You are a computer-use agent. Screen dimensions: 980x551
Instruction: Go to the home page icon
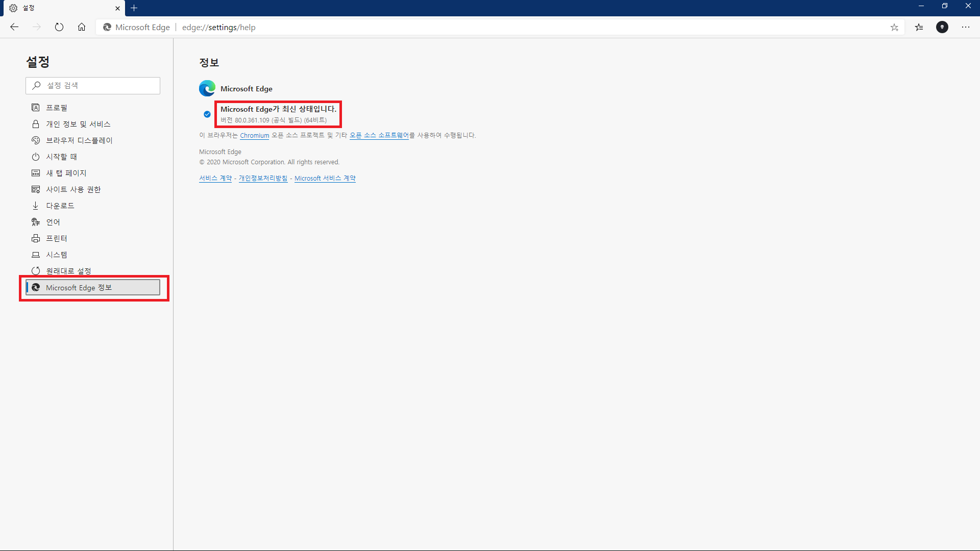(x=82, y=27)
